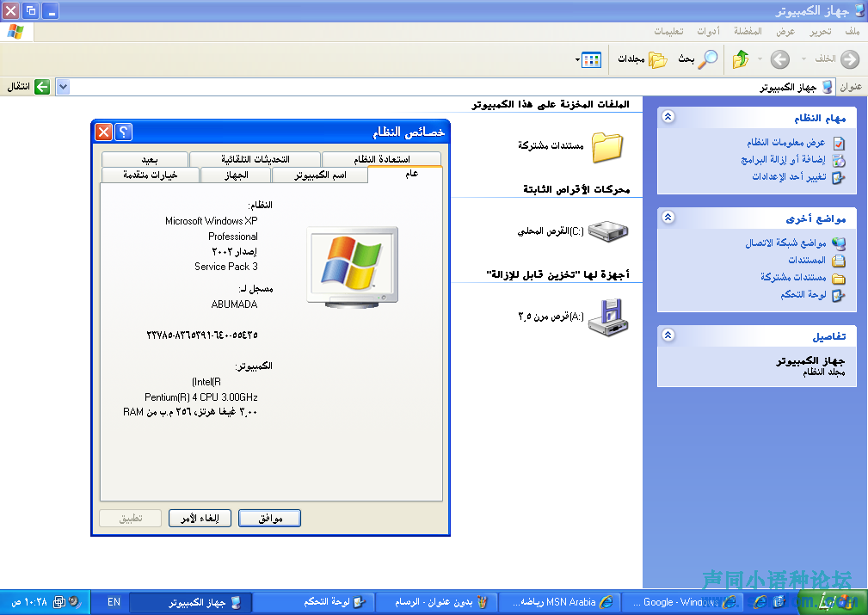Click the green Go (انتقال) arrow button

click(42, 87)
